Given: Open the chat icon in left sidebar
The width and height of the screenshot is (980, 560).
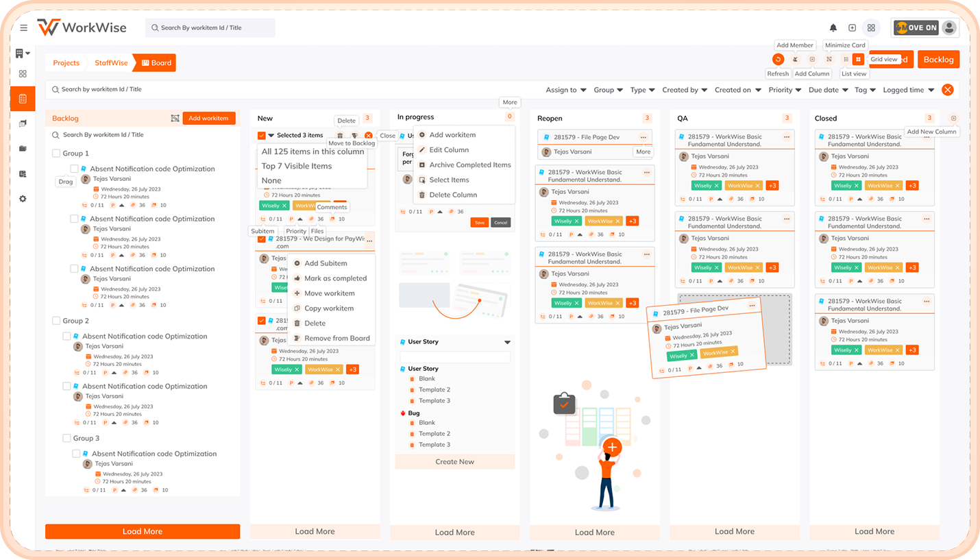Looking at the screenshot, I should coord(23,123).
